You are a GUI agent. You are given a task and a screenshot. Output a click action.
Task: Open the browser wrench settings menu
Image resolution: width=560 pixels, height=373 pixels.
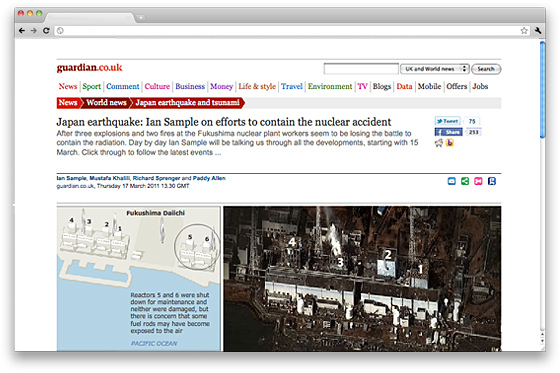point(538,31)
